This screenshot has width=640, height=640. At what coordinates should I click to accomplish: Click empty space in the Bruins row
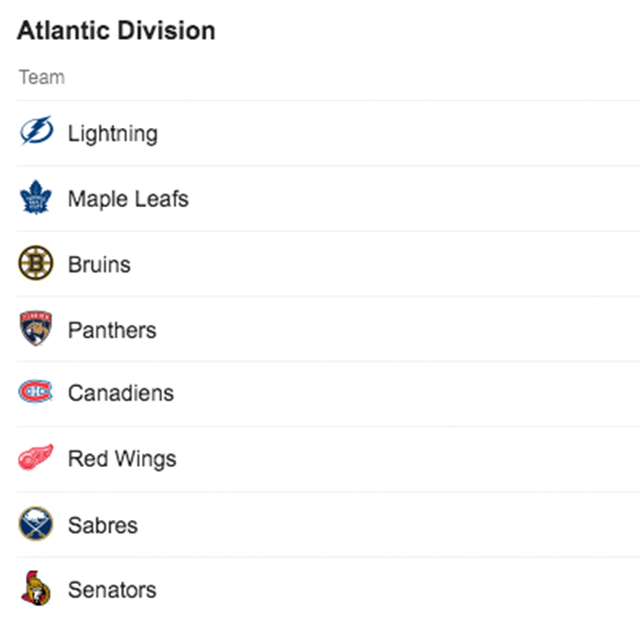tap(400, 264)
